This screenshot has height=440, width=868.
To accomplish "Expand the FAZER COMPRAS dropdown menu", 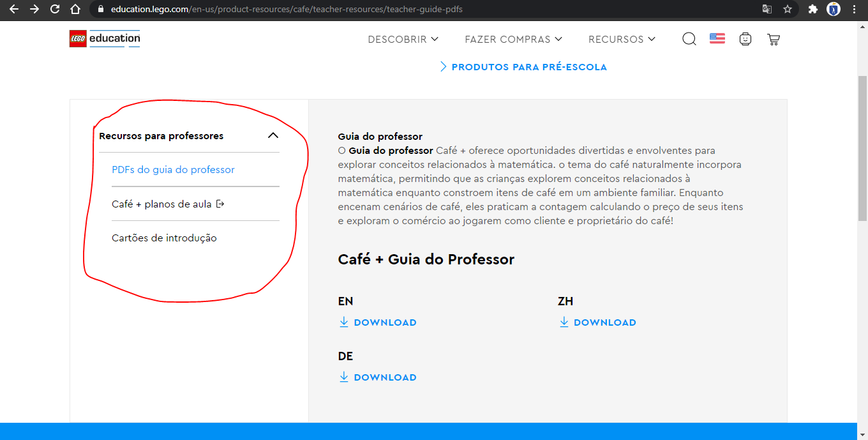I will tap(513, 39).
